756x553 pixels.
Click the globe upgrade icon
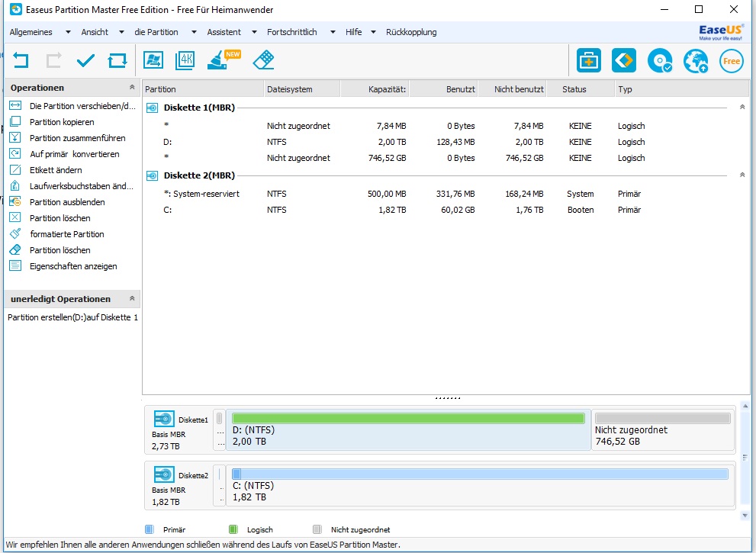[x=696, y=61]
